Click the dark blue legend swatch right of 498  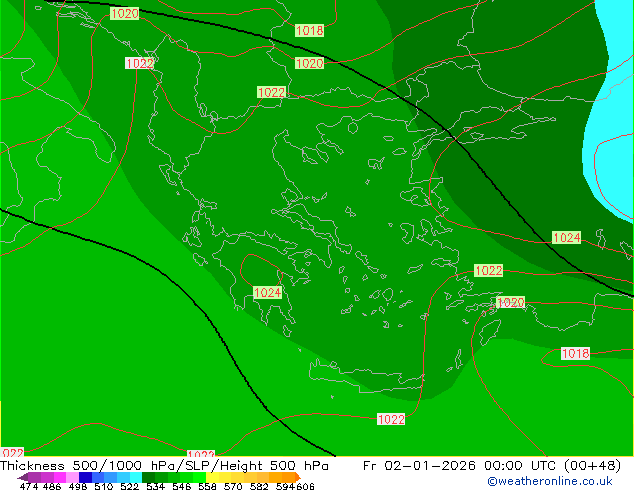pyautogui.click(x=85, y=477)
